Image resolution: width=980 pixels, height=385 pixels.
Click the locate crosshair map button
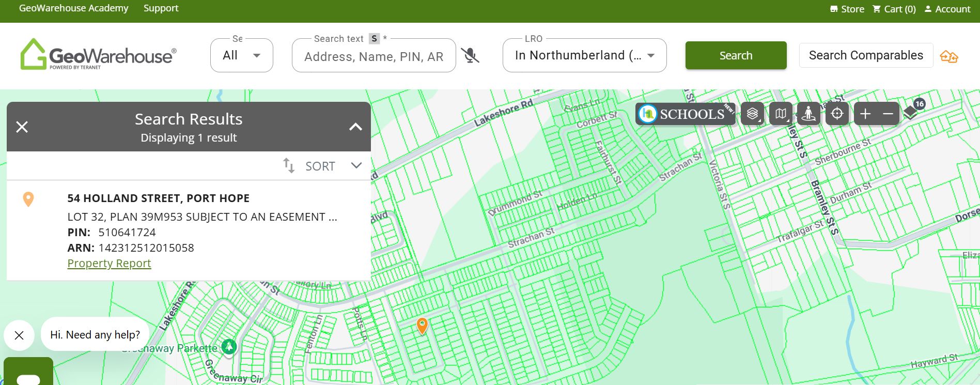click(x=837, y=114)
